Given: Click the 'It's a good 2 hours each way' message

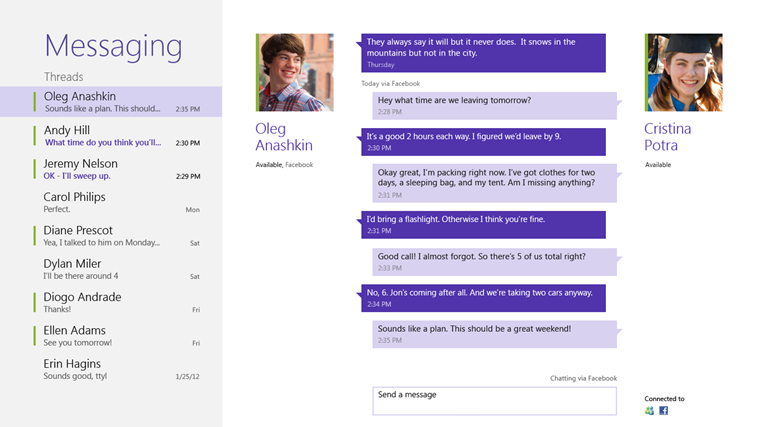Looking at the screenshot, I should [x=483, y=142].
